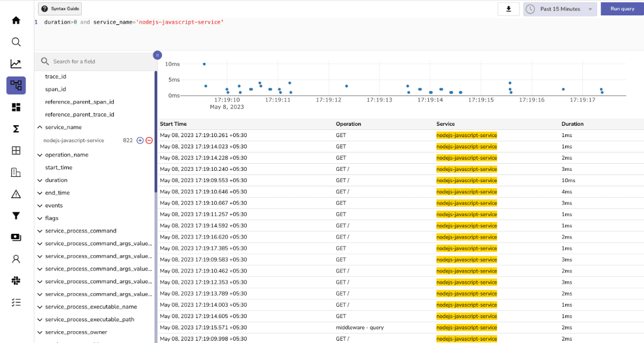Open the Dashboards grid icon
The image size is (644, 343).
click(x=16, y=107)
